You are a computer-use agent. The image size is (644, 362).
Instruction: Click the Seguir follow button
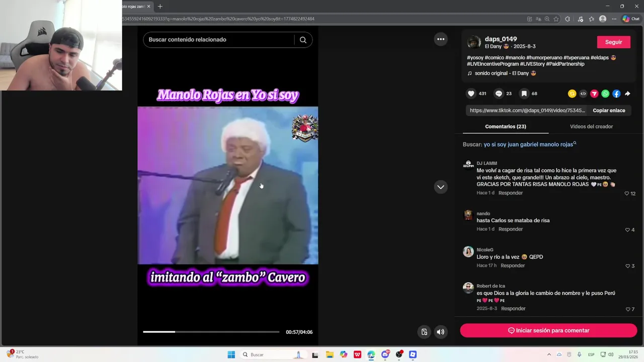coord(613,42)
